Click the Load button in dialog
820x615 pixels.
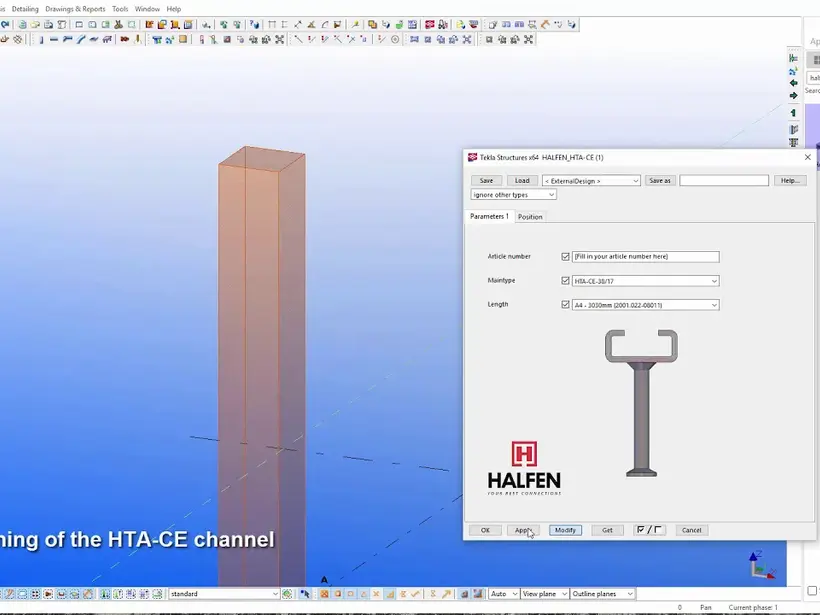click(522, 180)
